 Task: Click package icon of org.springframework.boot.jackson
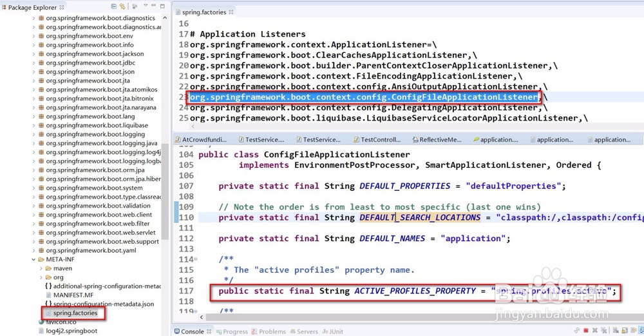pyautogui.click(x=41, y=54)
